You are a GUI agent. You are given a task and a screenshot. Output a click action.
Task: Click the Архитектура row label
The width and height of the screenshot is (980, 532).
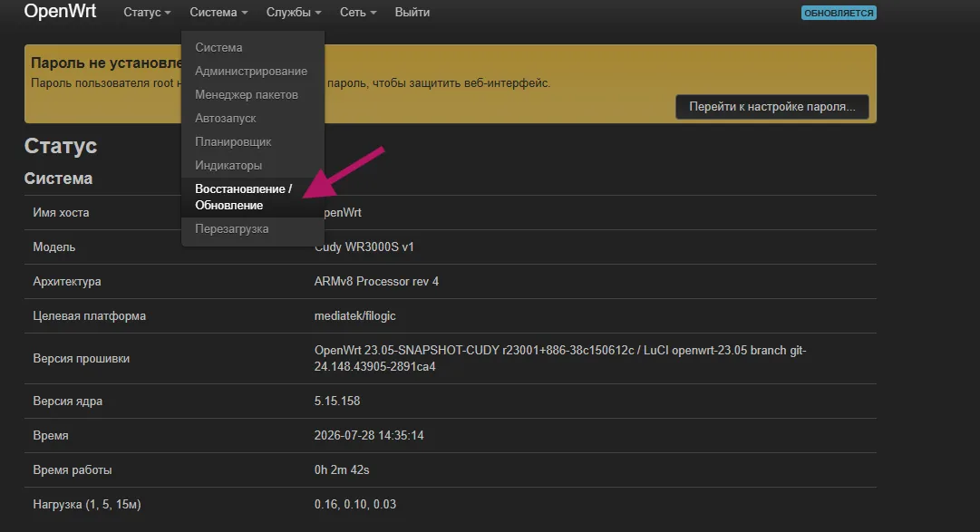click(67, 281)
